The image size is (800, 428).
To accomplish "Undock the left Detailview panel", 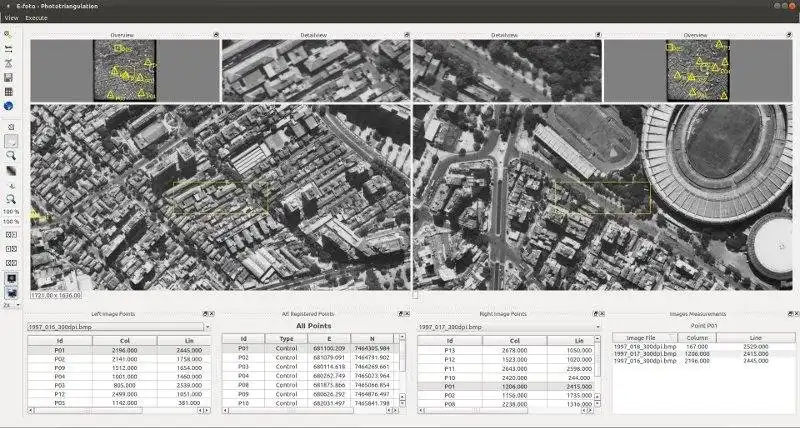I will 407,35.
